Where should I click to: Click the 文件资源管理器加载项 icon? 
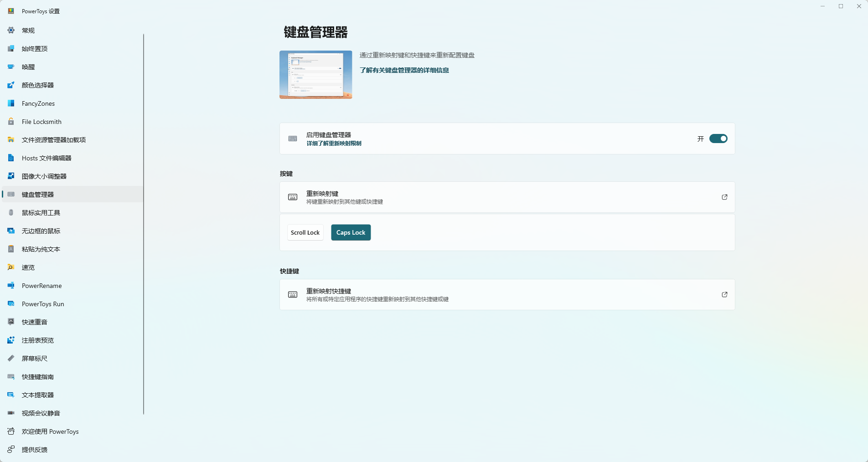coord(11,140)
